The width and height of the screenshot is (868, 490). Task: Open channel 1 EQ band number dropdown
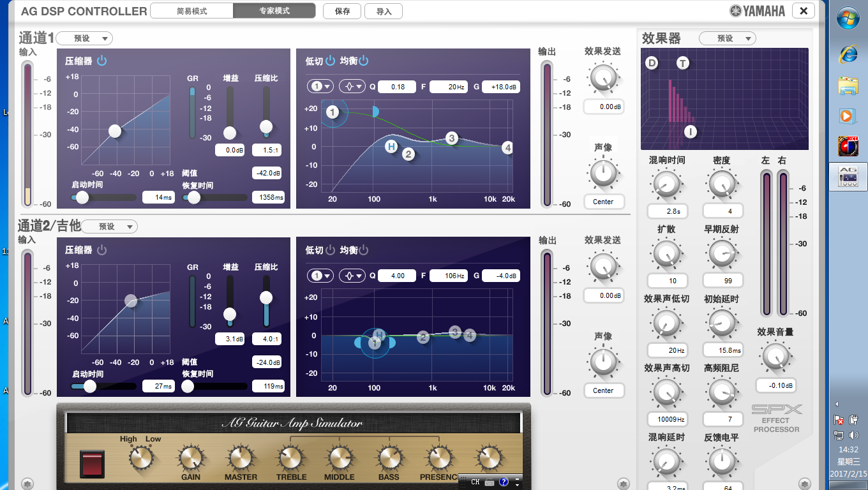coord(320,87)
